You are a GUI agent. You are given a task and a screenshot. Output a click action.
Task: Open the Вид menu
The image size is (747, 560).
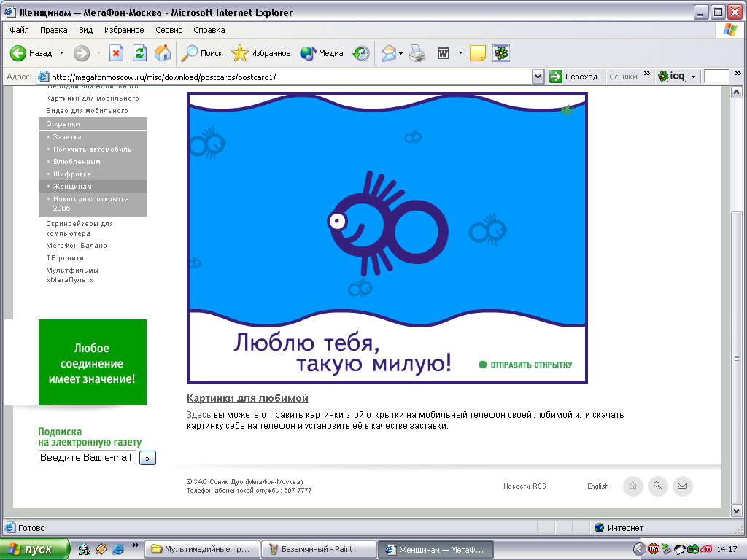tap(86, 30)
